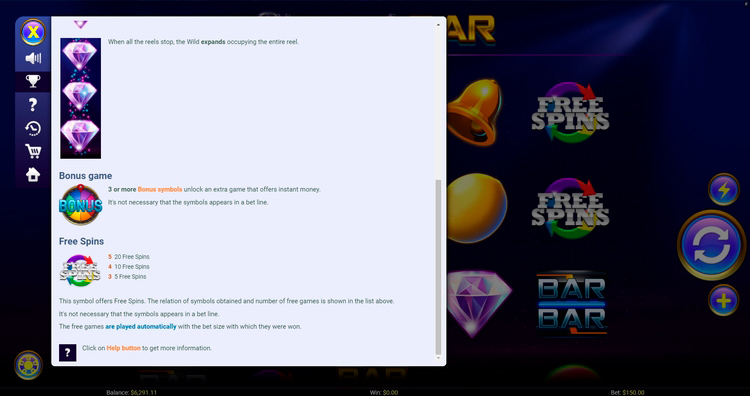
Task: Click the scrollbar up arrow in info panel
Action: click(438, 24)
